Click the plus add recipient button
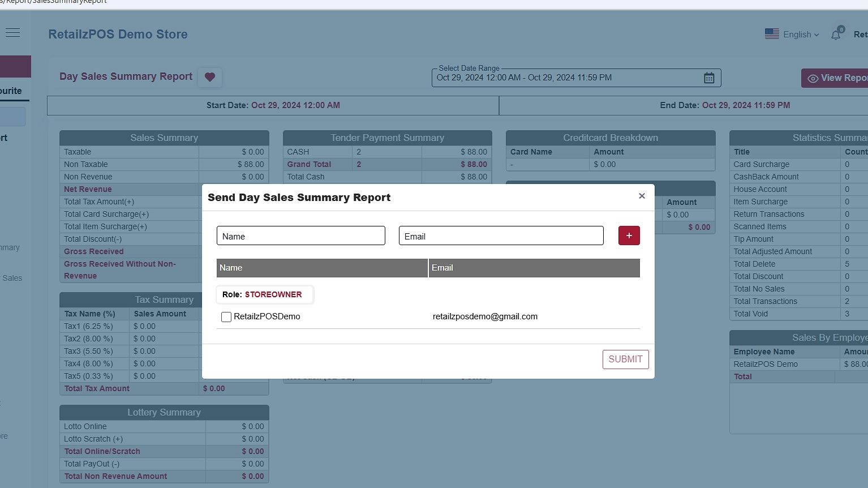This screenshot has height=488, width=868. (629, 236)
